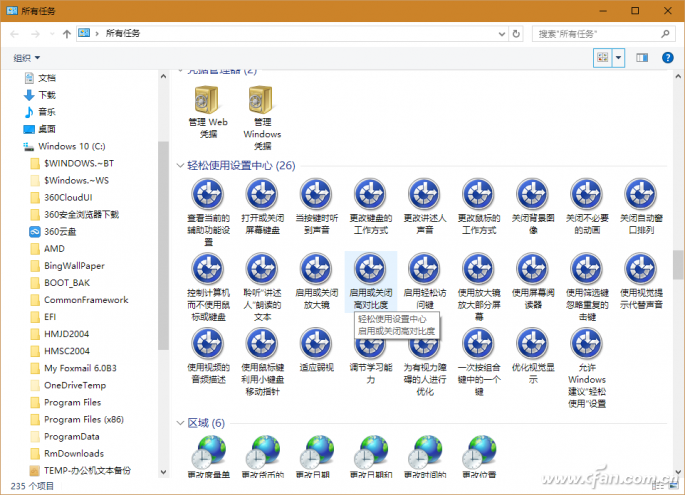
Task: Collapse the 轻松使用设置中心 group
Action: [x=181, y=165]
